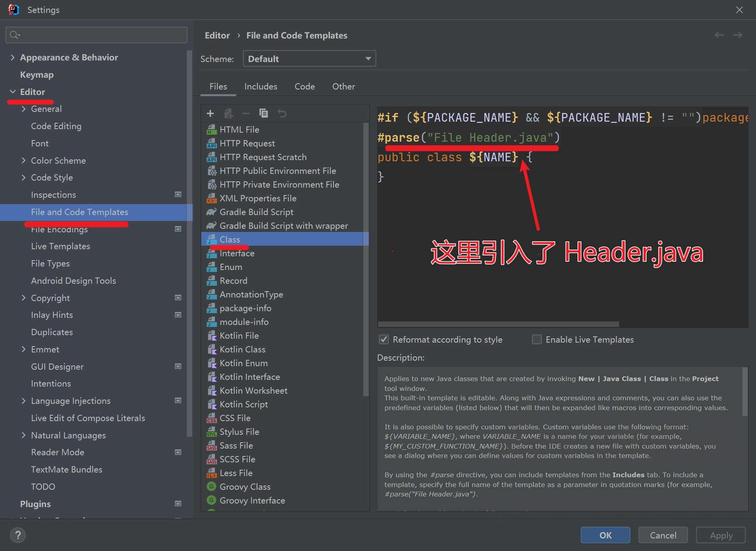
Task: Expand the General subsection
Action: point(24,109)
